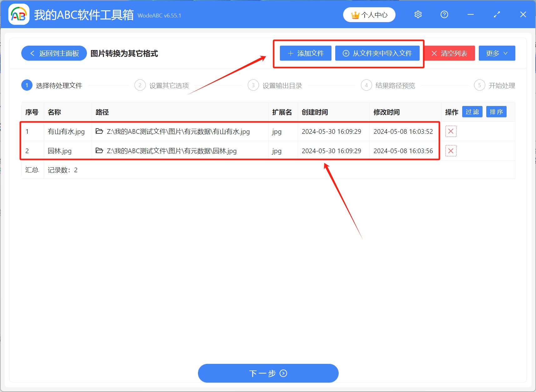Open folder icon for 有山有水.jpg path
The width and height of the screenshot is (536, 392).
99,131
